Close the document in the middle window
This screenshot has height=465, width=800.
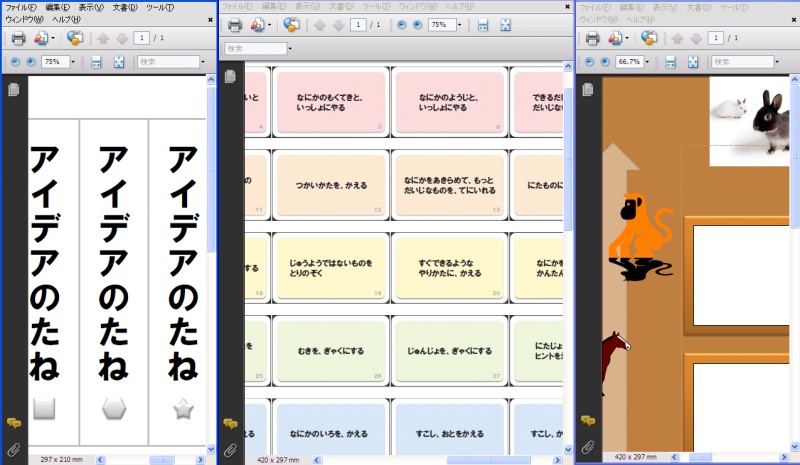click(567, 7)
